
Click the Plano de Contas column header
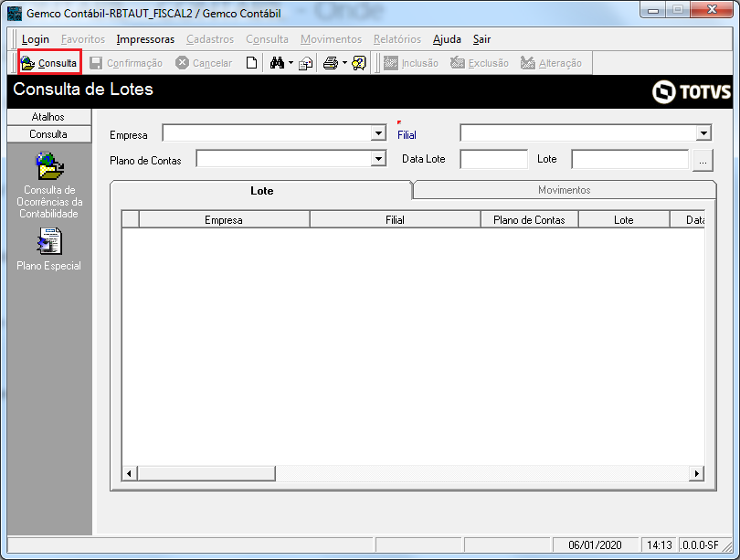530,220
